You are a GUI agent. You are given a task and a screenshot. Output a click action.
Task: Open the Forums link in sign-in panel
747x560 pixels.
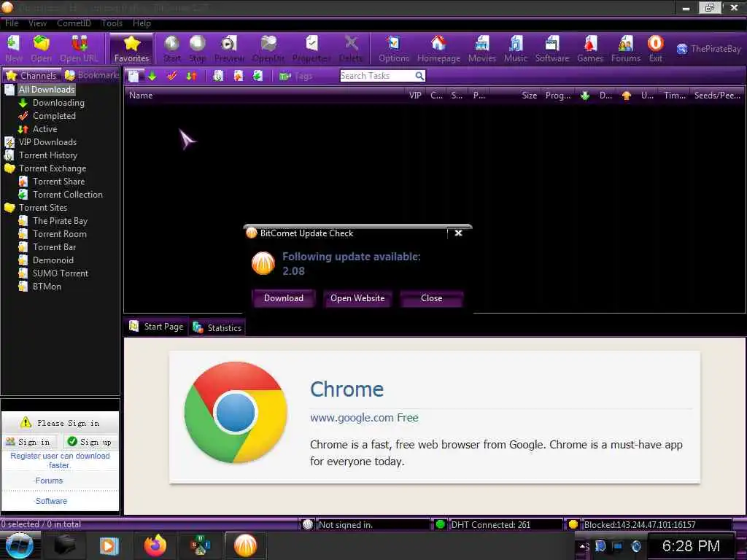point(49,481)
